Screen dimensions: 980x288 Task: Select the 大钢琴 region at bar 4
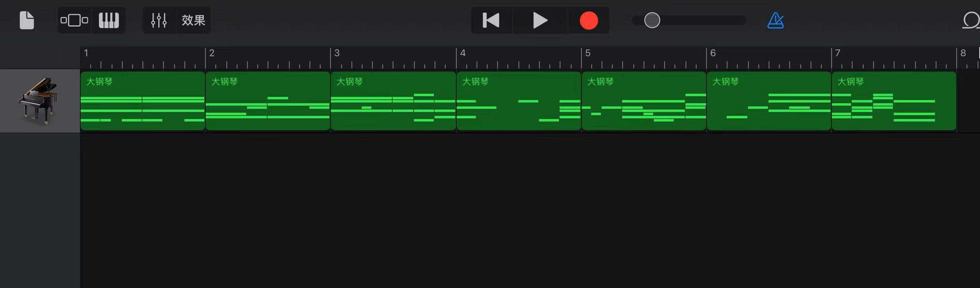point(519,101)
